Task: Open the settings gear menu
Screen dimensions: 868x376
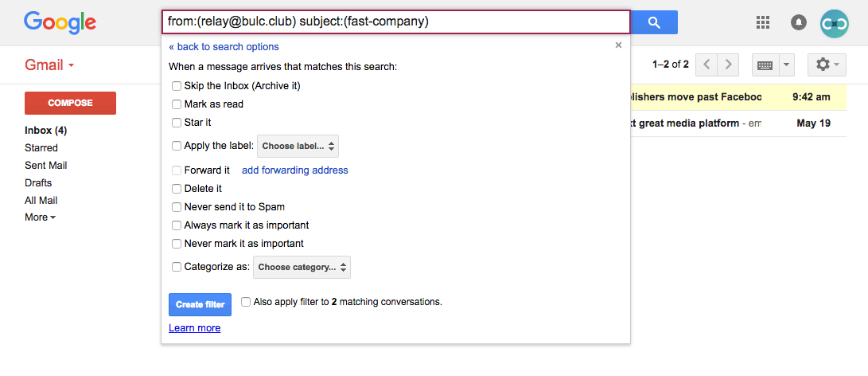Action: (827, 65)
